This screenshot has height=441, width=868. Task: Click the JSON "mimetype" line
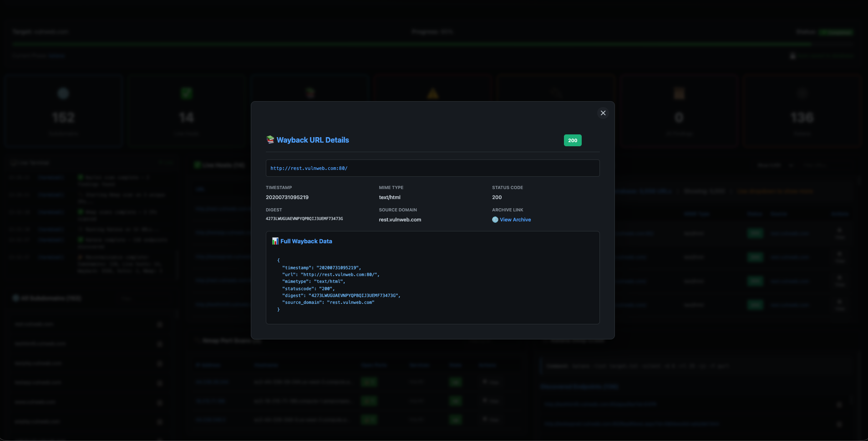[314, 282]
